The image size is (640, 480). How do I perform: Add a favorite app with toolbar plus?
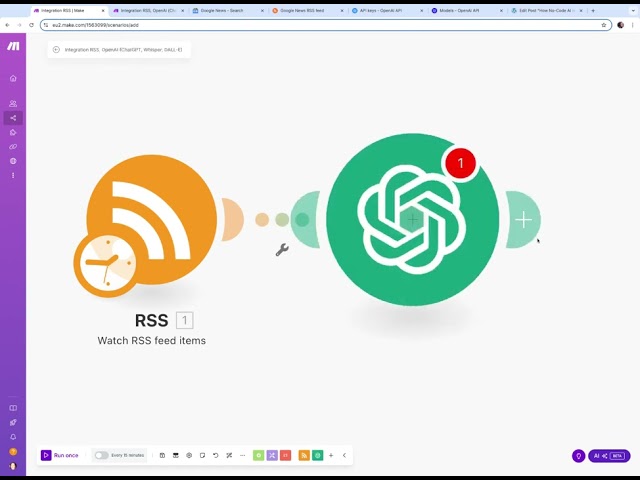[331, 455]
